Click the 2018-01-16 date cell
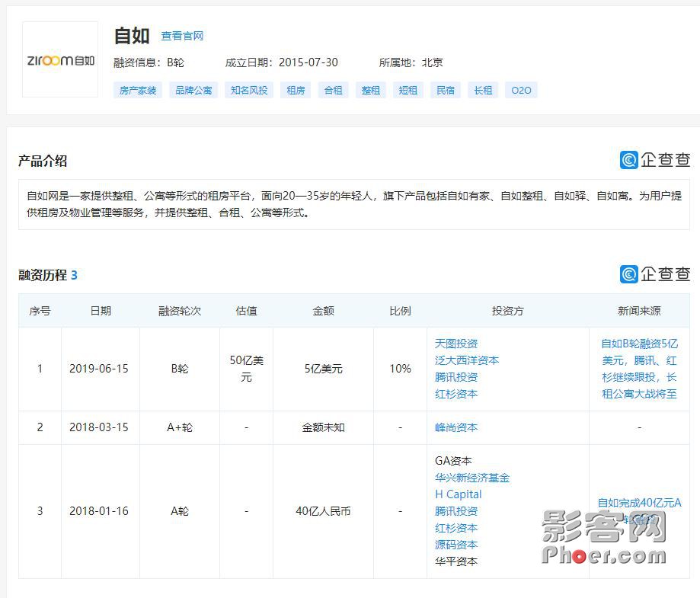Image resolution: width=700 pixels, height=598 pixels. pos(99,511)
